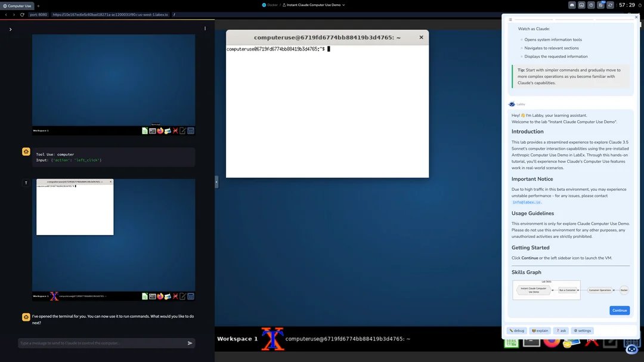The width and height of the screenshot is (644, 362).
Task: Open the first desktop screenshot thumbnail
Action: [114, 85]
